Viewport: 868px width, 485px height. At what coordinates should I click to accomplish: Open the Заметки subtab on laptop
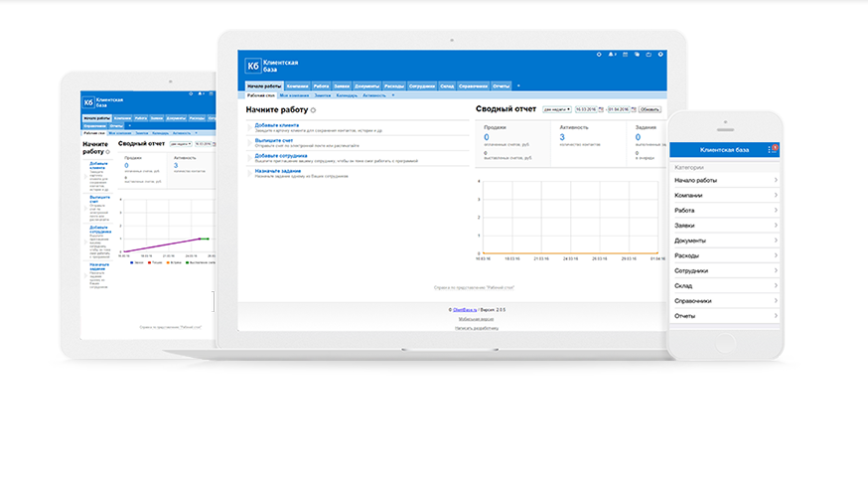tap(323, 95)
